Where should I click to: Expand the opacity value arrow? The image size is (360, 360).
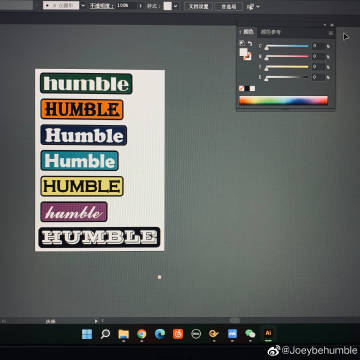click(140, 6)
